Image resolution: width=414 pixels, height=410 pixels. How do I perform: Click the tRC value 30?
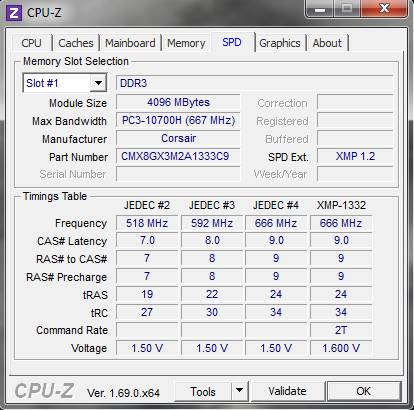pos(212,312)
